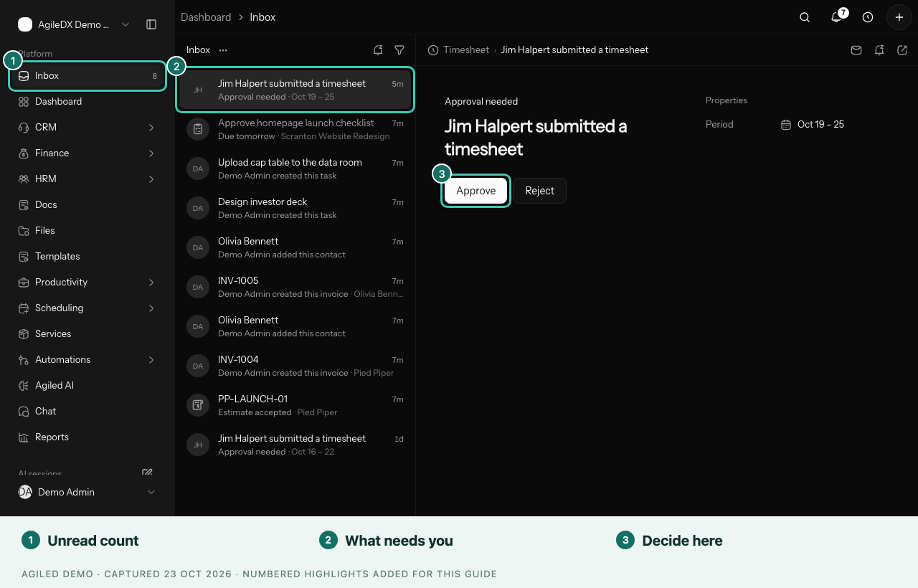The width and height of the screenshot is (918, 588).
Task: Open Agiled AI in the sidebar
Action: 87,386
